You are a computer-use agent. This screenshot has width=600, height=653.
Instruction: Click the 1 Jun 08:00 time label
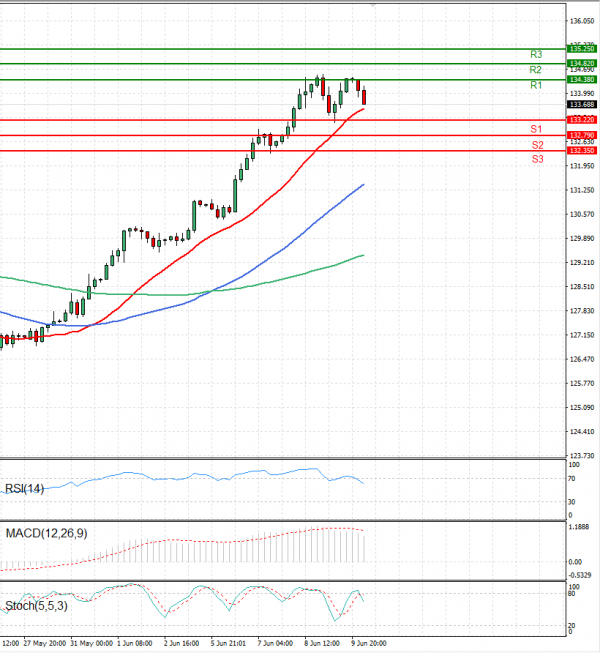134,643
